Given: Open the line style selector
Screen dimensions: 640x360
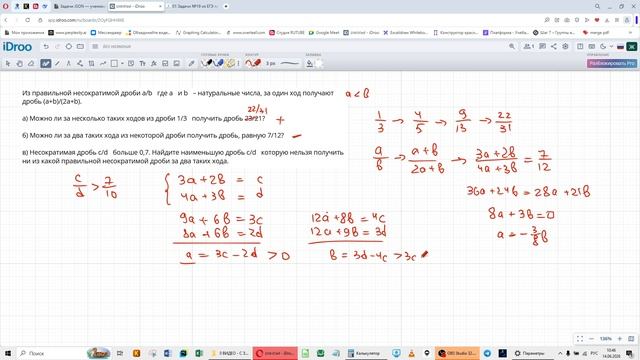Looking at the screenshot, I should click(290, 63).
